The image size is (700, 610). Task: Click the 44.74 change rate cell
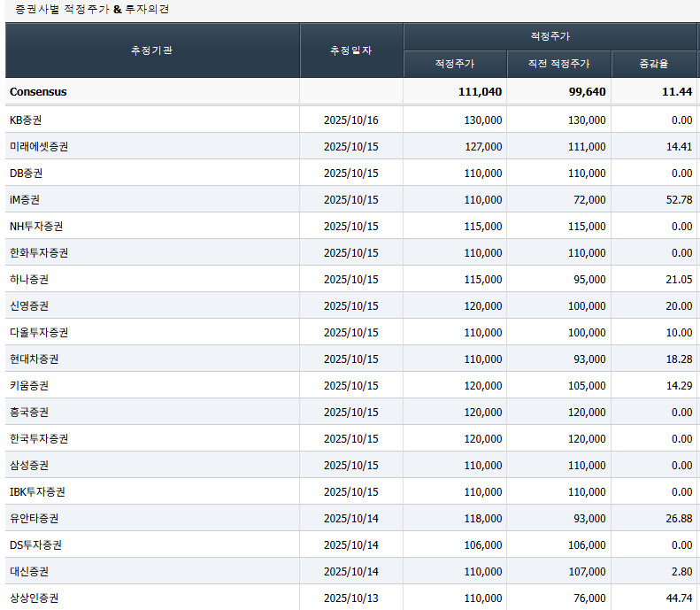coord(679,598)
